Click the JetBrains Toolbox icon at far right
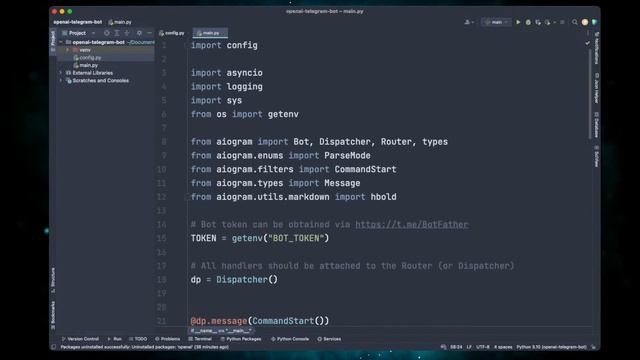 point(594,22)
